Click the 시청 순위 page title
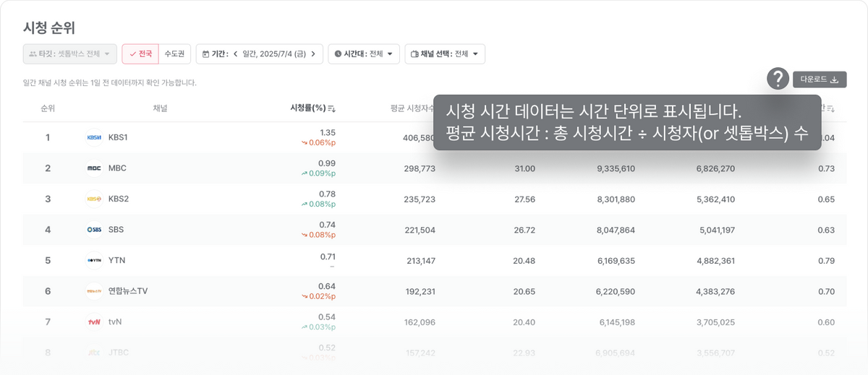Viewport: 868px width, 375px height. point(49,27)
